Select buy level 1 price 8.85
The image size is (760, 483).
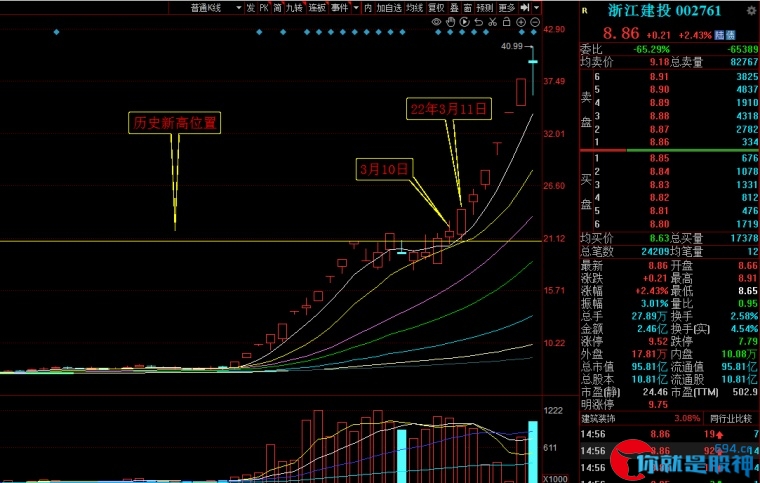click(660, 158)
